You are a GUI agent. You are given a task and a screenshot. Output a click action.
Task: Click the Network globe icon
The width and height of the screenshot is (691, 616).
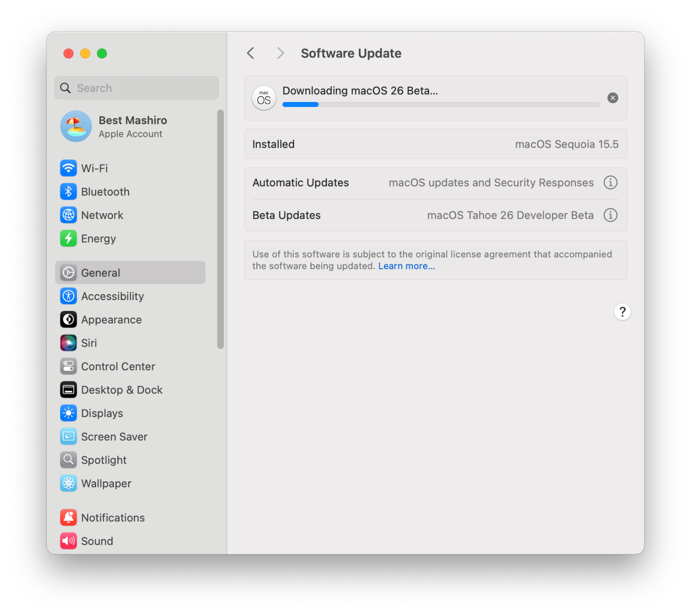coord(68,215)
